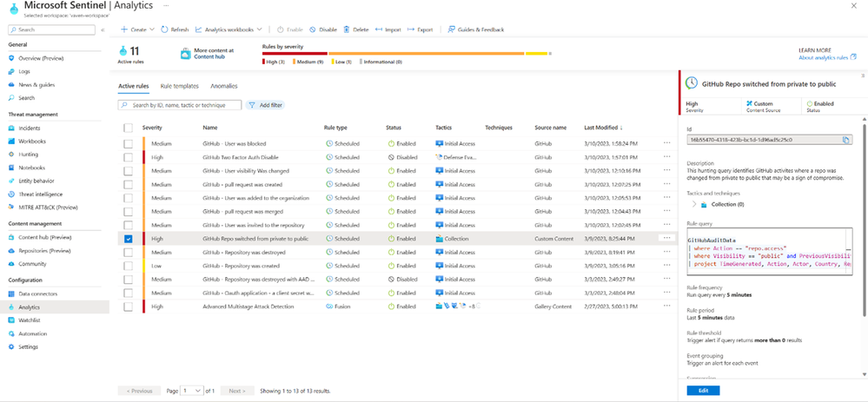Open more options for Advanced Multistage row
This screenshot has width=868, height=402.
pyautogui.click(x=666, y=306)
